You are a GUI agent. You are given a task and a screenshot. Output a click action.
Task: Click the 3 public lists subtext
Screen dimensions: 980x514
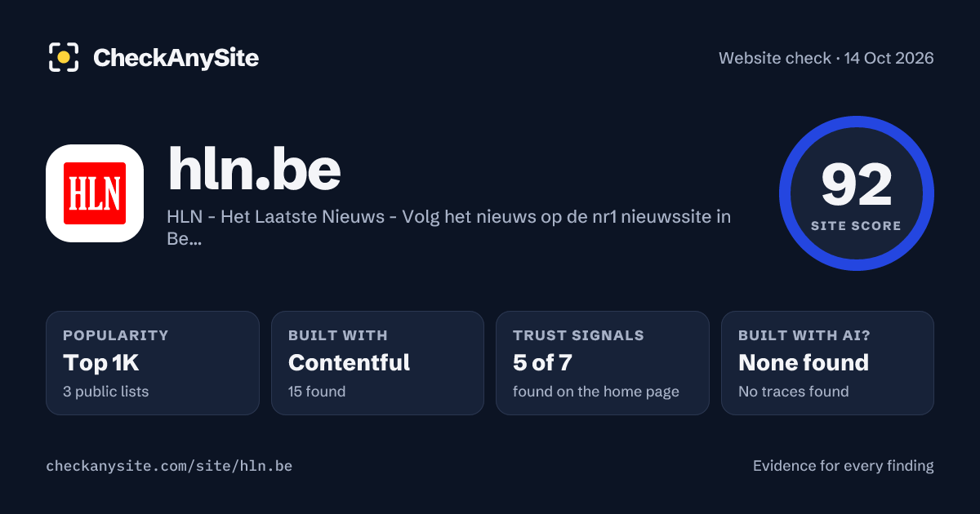pyautogui.click(x=106, y=392)
